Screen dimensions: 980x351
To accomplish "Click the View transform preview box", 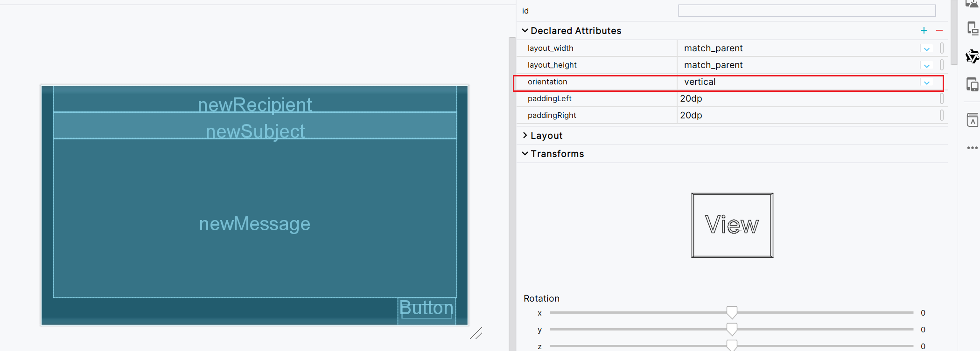I will click(732, 225).
